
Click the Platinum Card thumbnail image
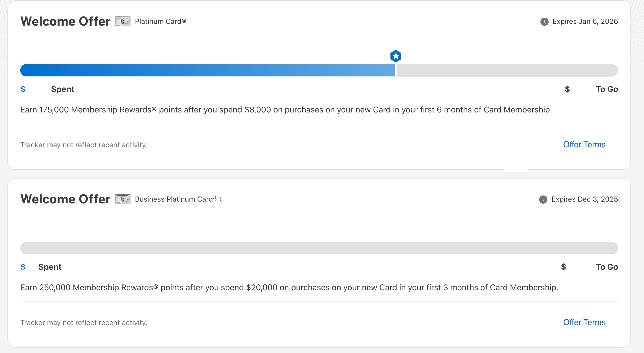point(123,21)
